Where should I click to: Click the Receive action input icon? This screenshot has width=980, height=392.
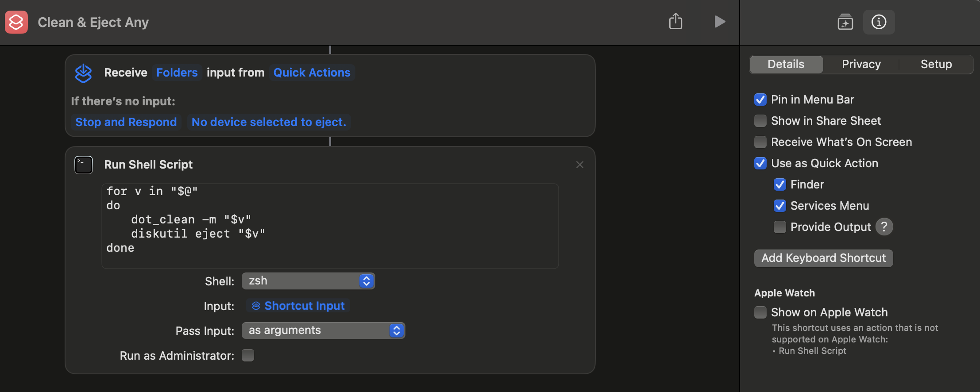click(83, 73)
